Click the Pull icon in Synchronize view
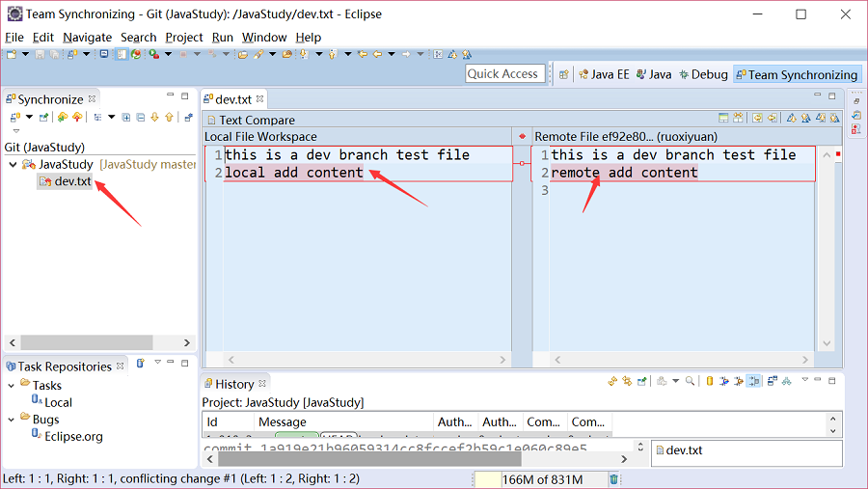The width and height of the screenshot is (868, 489). pos(63,117)
